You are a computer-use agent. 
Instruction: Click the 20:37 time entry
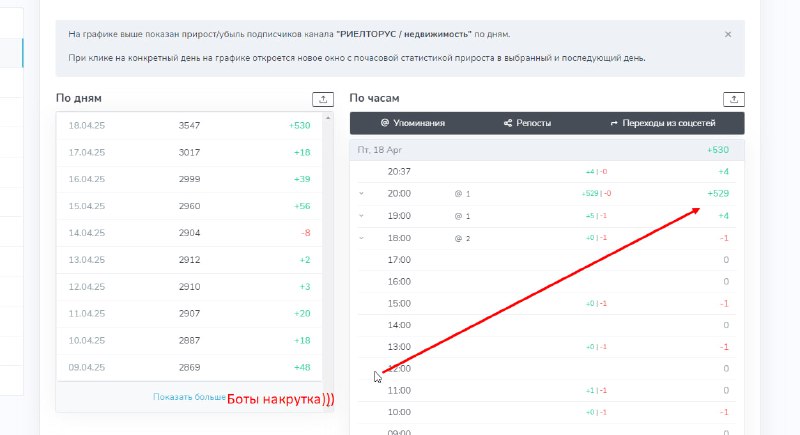click(x=399, y=172)
